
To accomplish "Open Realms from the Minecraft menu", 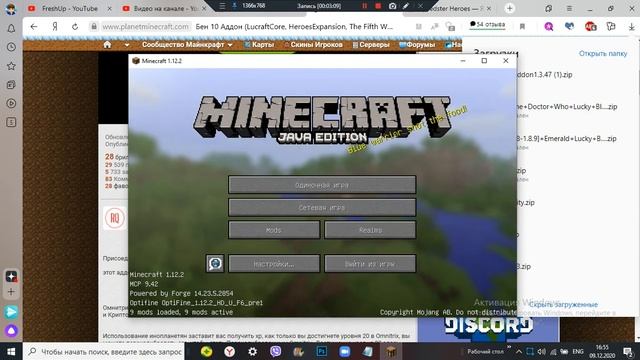I will pos(370,230).
